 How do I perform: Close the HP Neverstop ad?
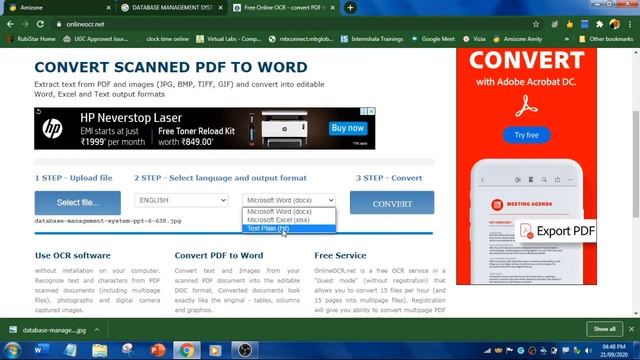pyautogui.click(x=371, y=111)
